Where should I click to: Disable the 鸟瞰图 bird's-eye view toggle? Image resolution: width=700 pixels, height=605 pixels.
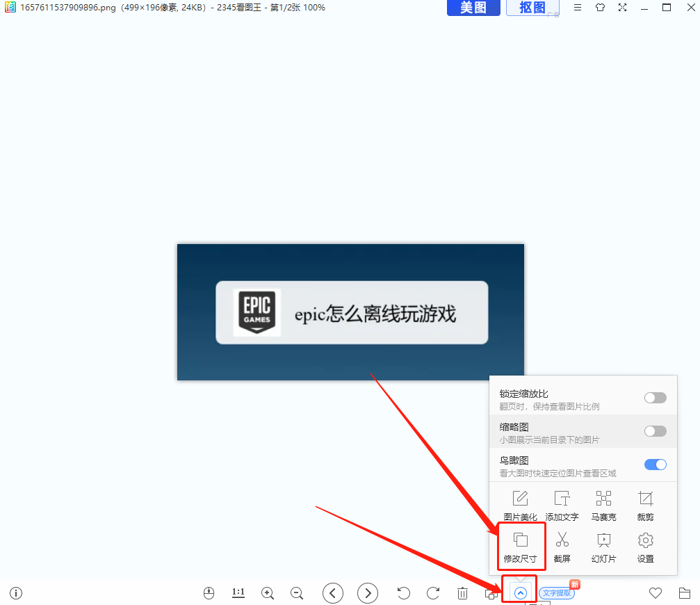(654, 464)
